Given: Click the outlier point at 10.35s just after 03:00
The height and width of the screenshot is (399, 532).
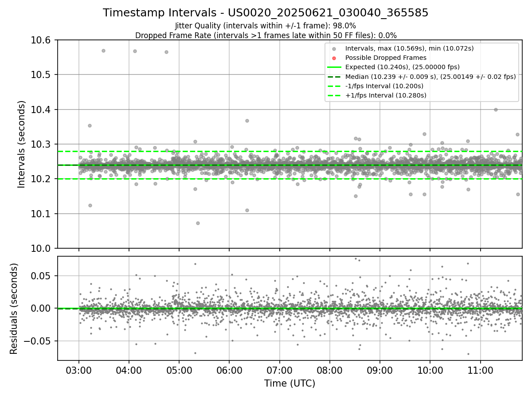Looking at the screenshot, I should (90, 125).
